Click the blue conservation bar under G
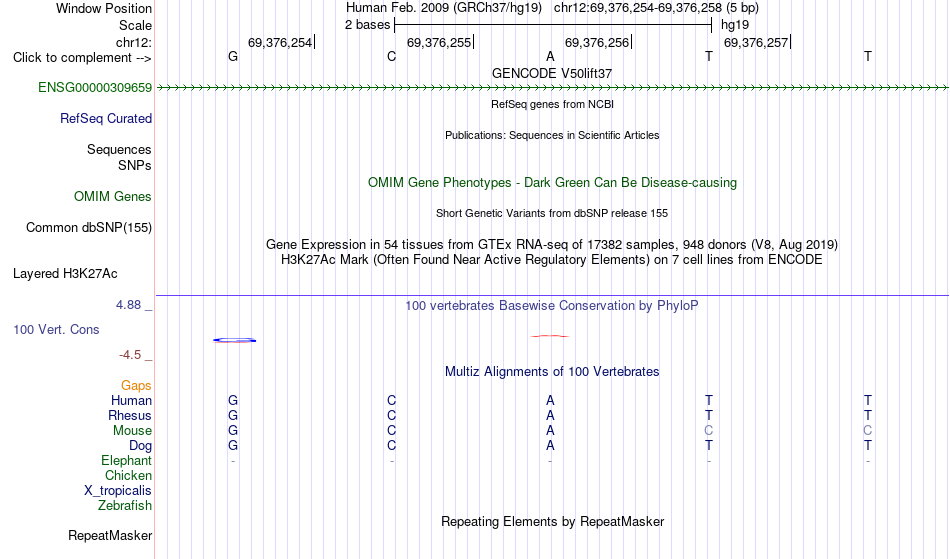Viewport: 950px width, 559px height. [234, 340]
